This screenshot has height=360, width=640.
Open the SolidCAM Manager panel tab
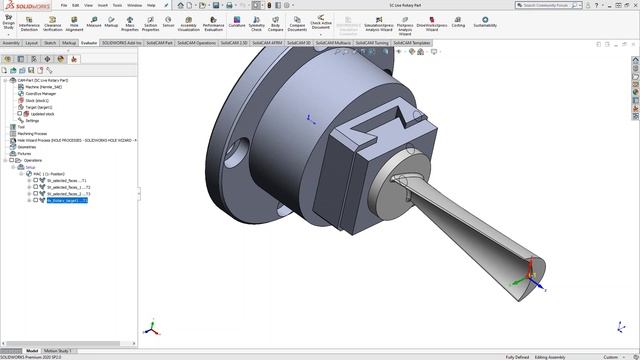pos(74,59)
